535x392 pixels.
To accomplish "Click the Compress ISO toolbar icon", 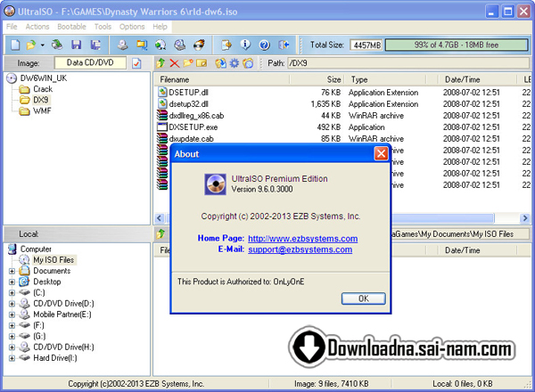I will (142, 45).
